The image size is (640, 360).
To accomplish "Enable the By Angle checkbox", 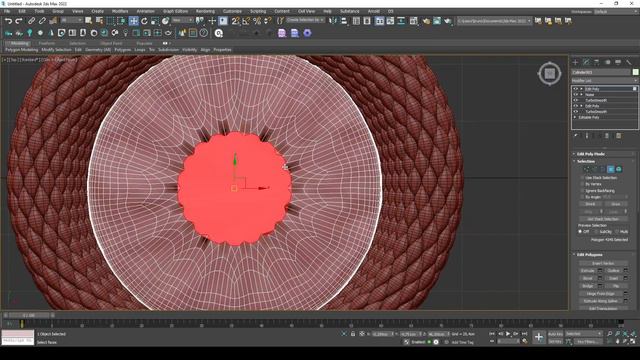I will coord(582,197).
